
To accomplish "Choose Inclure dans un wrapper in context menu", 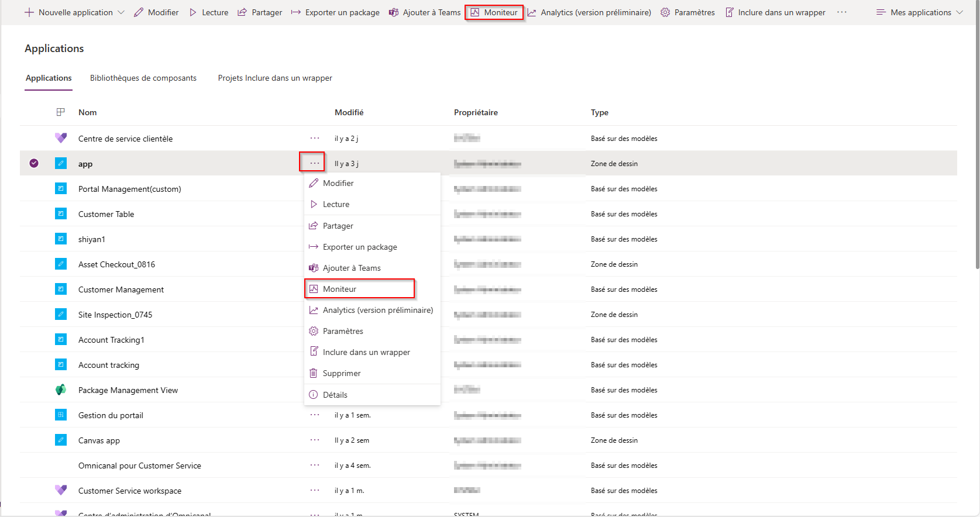I will [x=372, y=352].
